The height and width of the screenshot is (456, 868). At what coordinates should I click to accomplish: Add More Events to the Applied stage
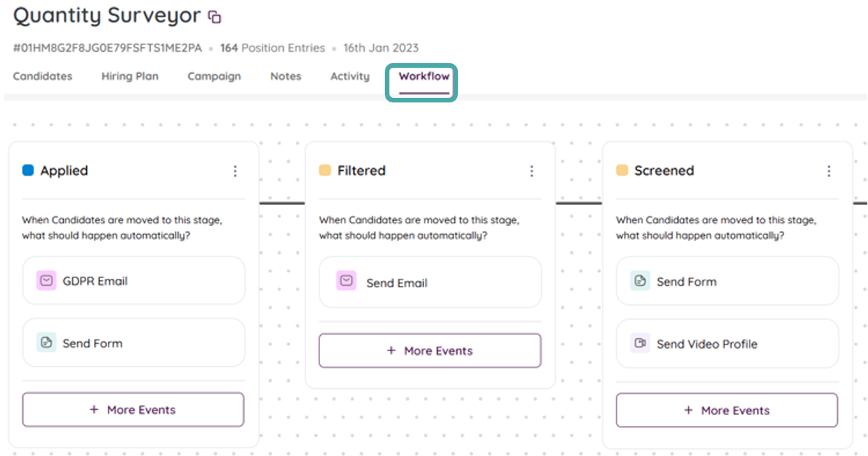tap(133, 410)
